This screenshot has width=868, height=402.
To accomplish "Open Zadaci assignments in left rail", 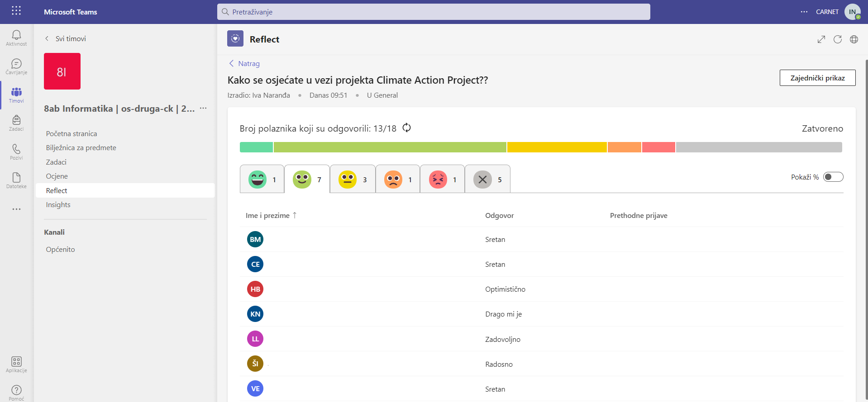I will (x=16, y=123).
